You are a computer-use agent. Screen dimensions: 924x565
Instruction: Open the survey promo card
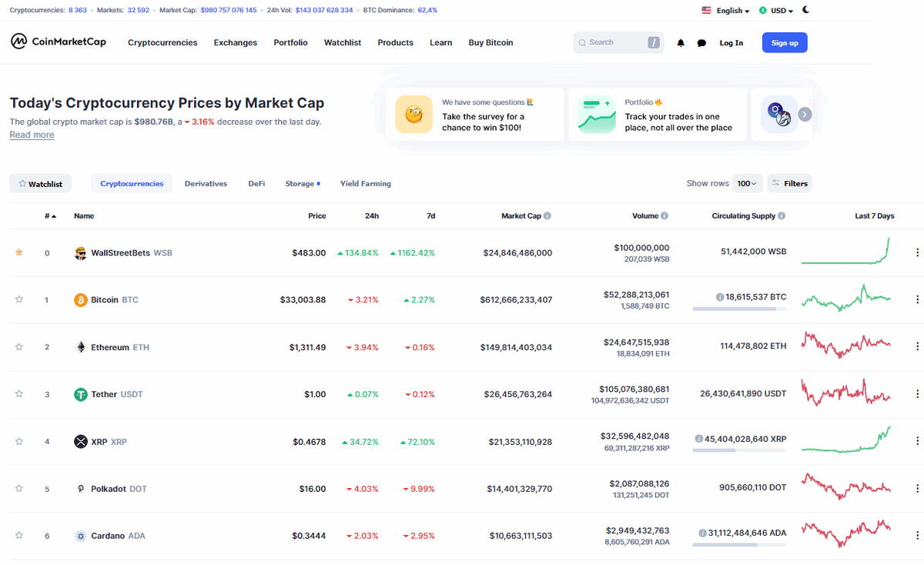tap(474, 114)
